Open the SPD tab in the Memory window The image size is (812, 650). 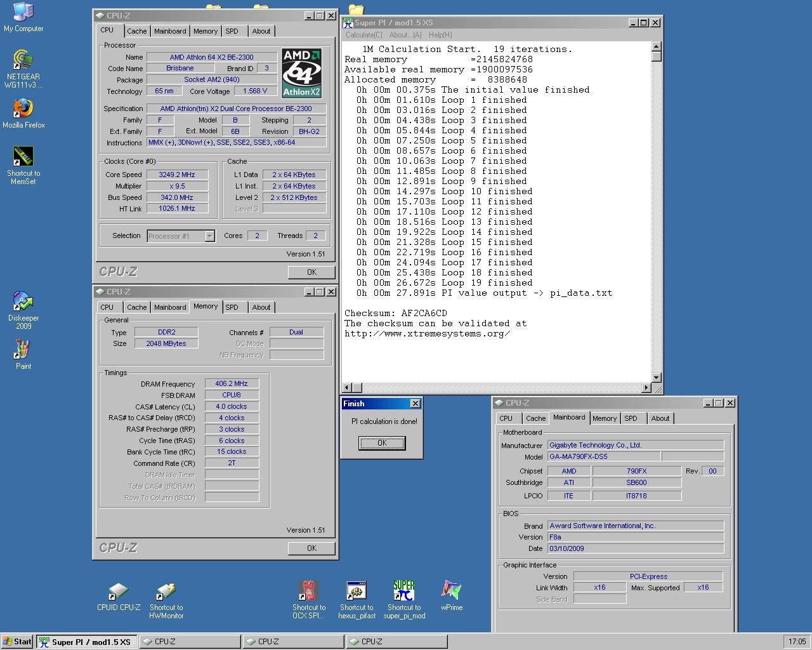tap(232, 307)
